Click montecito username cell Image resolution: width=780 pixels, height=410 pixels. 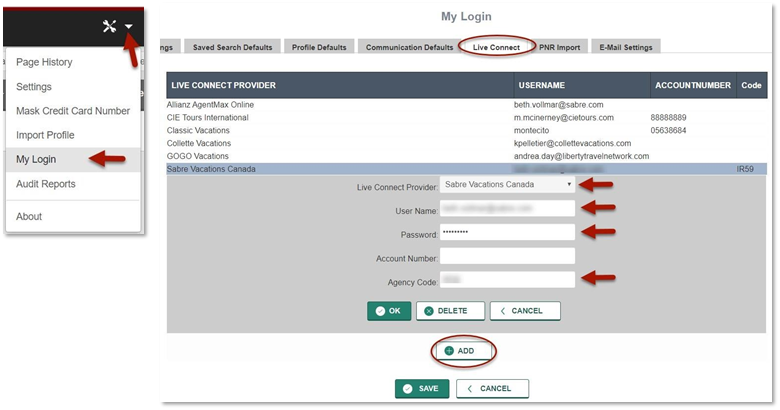[531, 130]
